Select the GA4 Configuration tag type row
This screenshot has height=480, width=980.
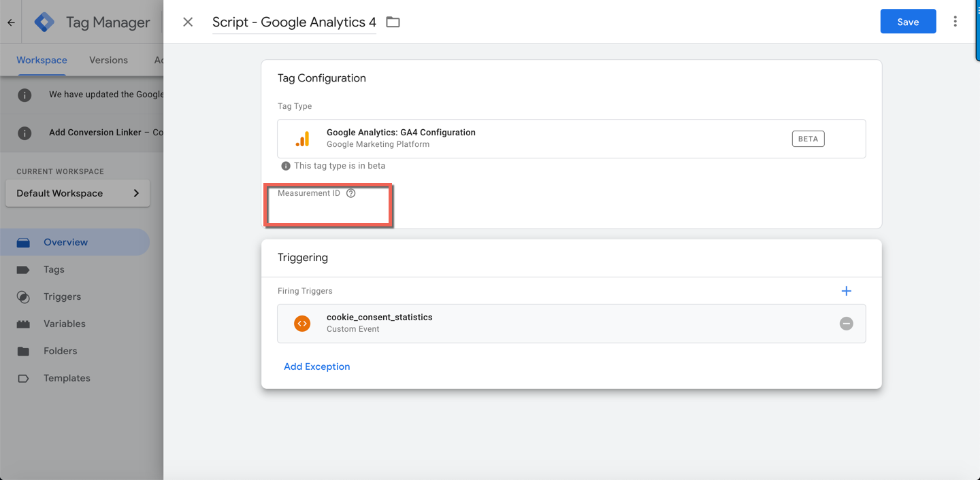point(572,139)
